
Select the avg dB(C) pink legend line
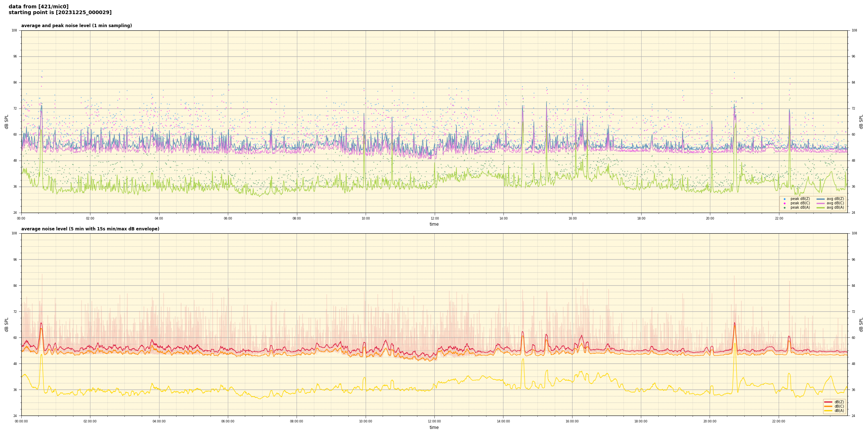821,203
